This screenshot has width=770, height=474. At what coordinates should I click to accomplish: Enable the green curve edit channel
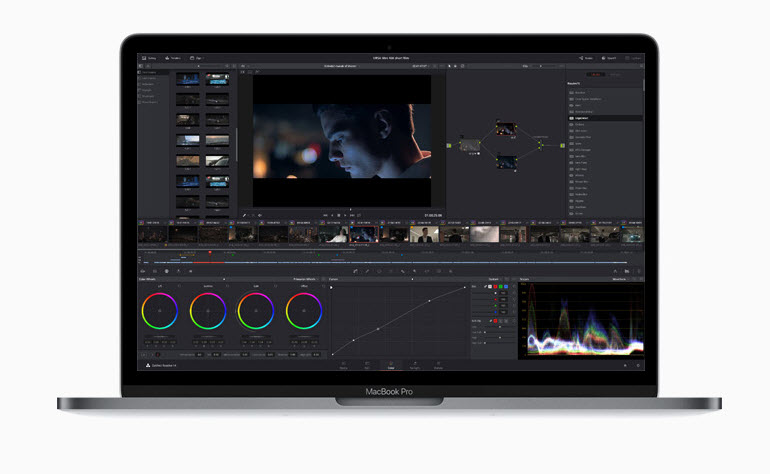500,286
